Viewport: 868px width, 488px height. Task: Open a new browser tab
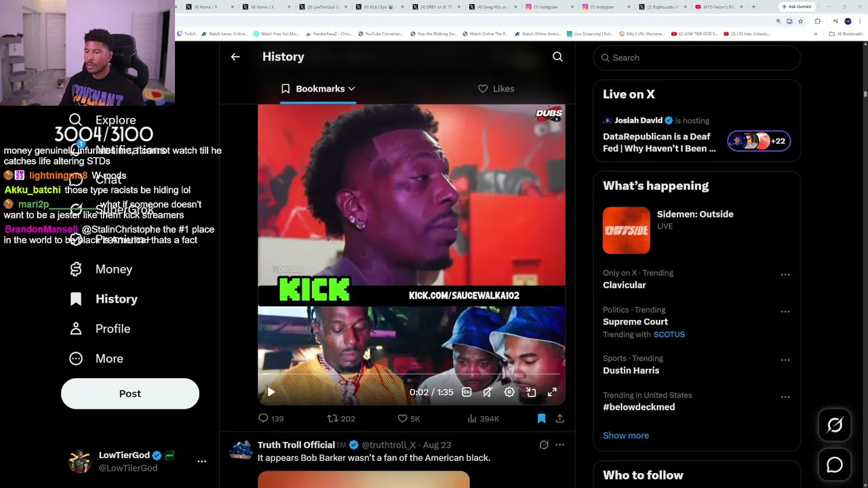click(x=753, y=7)
